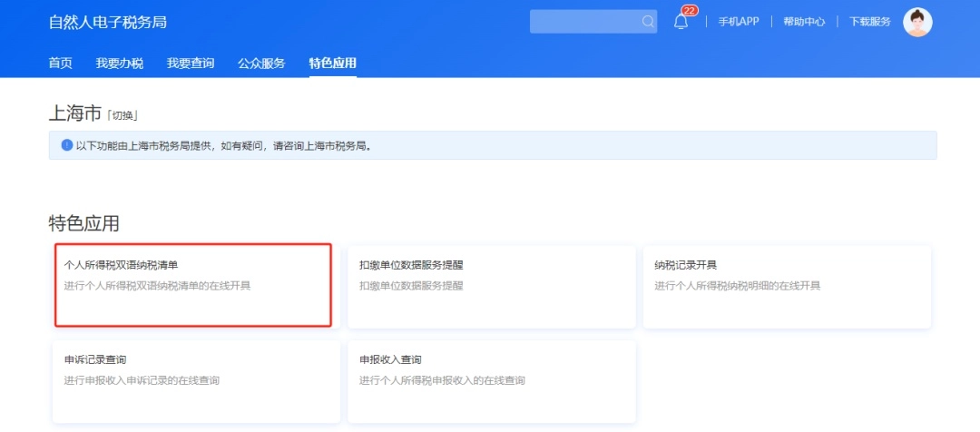Click 切换 to change city from 上海市

(x=122, y=116)
